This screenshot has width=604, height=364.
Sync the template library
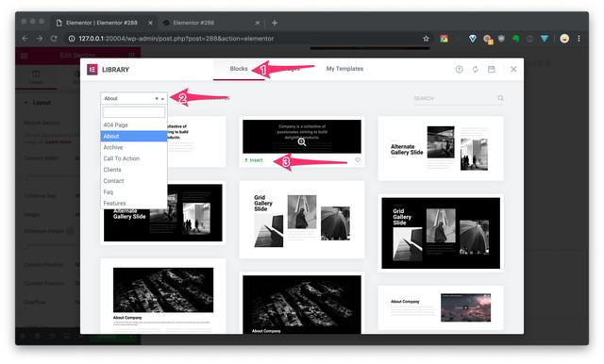(x=476, y=69)
